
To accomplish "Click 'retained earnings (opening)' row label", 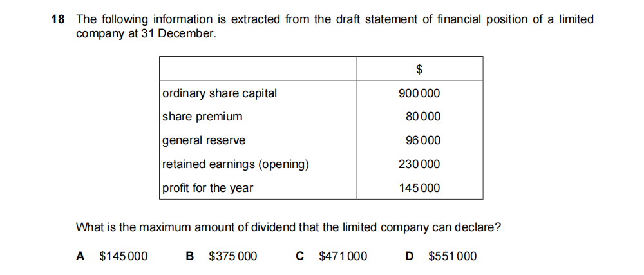I will [x=236, y=164].
